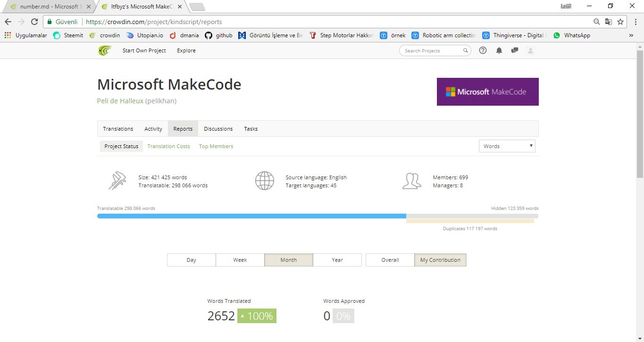This screenshot has height=342, width=644.
Task: Open the Tasks tab
Action: point(251,129)
